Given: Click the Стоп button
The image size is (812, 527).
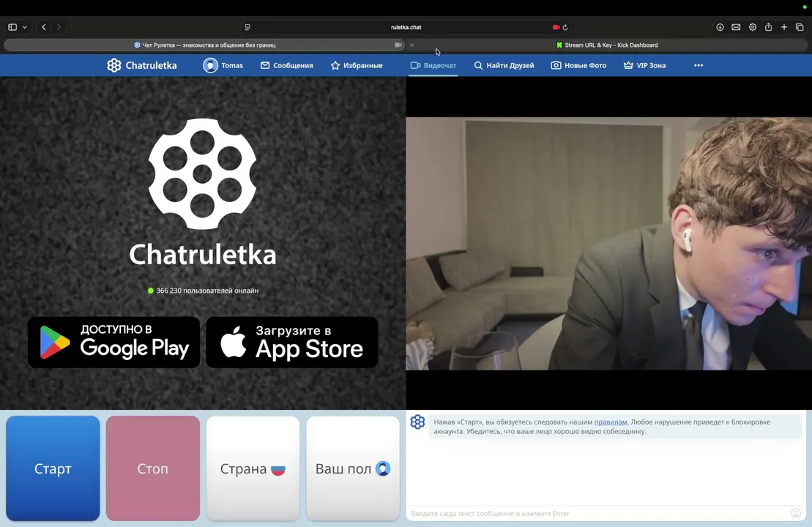Looking at the screenshot, I should (x=153, y=468).
